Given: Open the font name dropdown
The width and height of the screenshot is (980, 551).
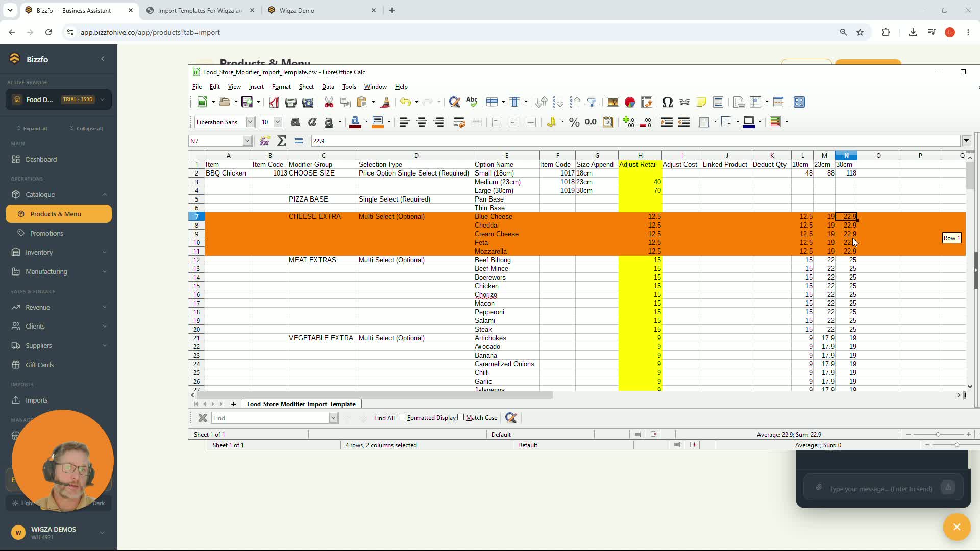Looking at the screenshot, I should (x=250, y=122).
